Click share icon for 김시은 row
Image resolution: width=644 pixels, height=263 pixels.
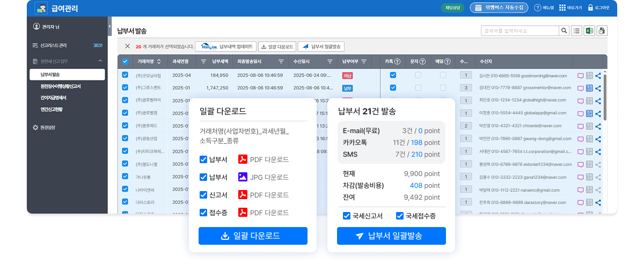pyautogui.click(x=598, y=76)
